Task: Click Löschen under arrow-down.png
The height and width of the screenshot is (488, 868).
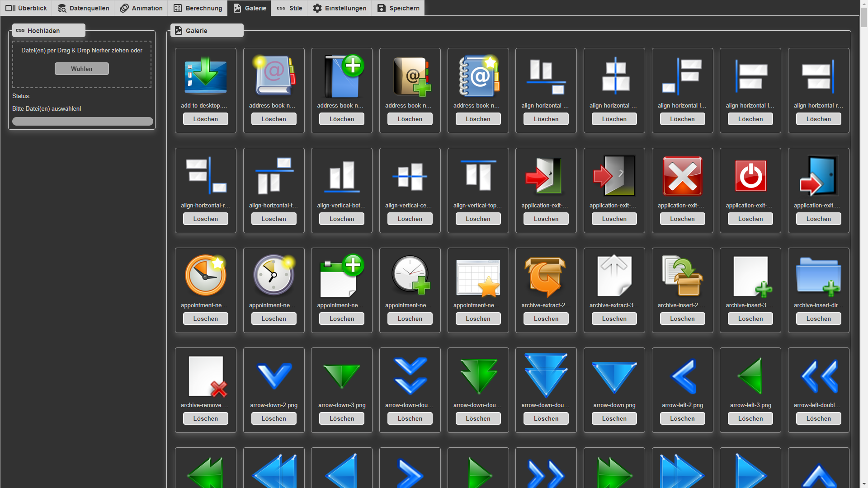Action: pos(614,418)
